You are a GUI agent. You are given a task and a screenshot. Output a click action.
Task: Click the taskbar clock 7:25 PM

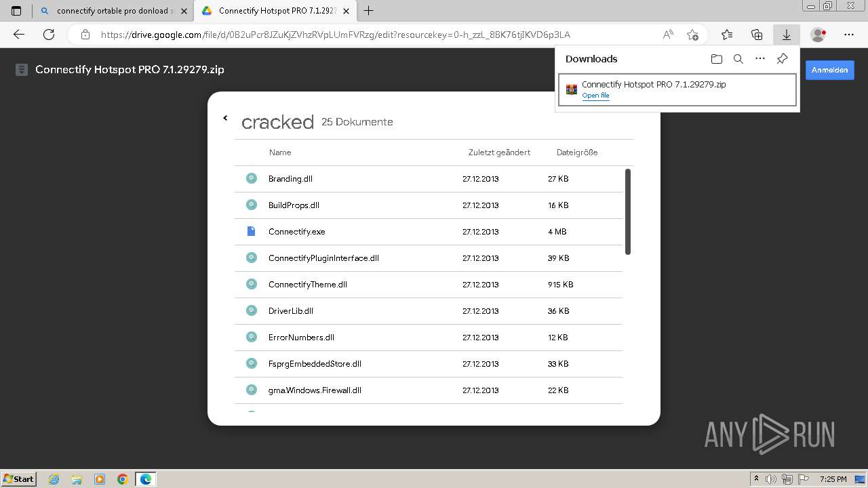coord(833,479)
